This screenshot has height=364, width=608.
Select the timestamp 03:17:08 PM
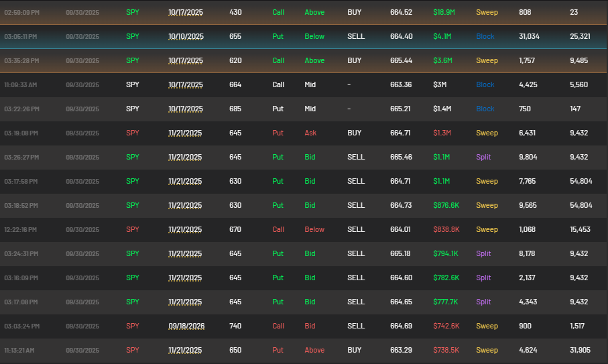point(21,302)
